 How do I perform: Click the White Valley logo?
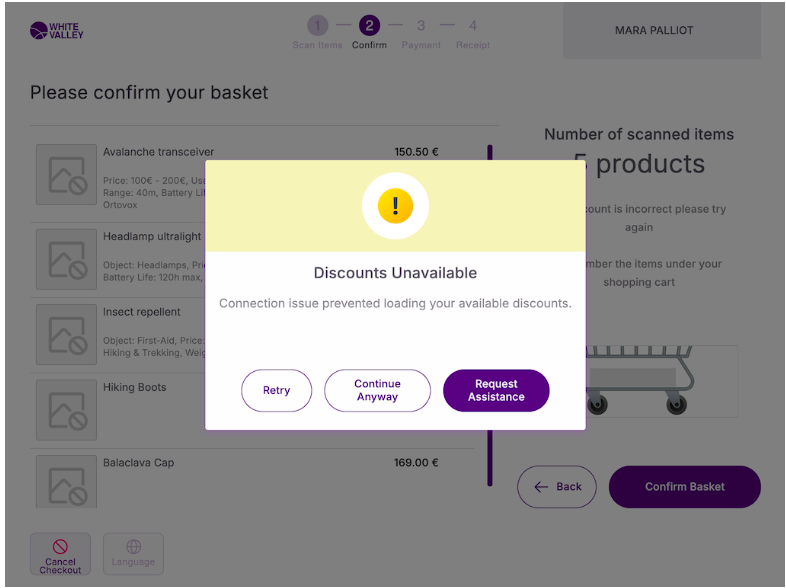(x=57, y=31)
